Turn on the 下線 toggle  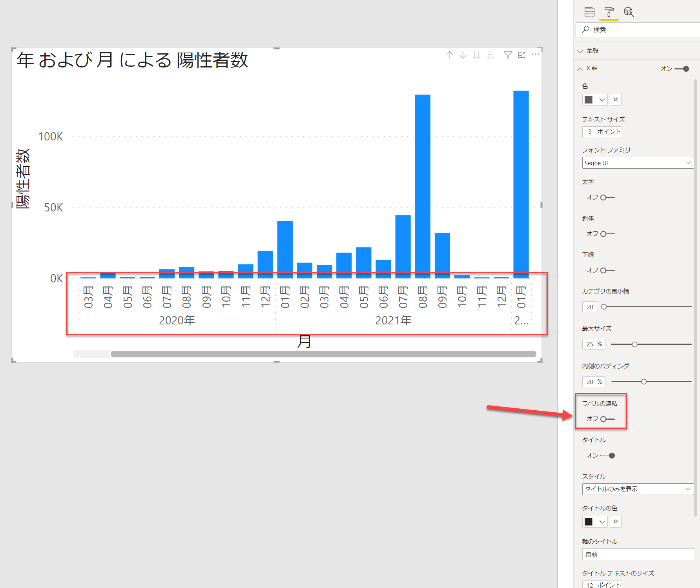pyautogui.click(x=607, y=270)
